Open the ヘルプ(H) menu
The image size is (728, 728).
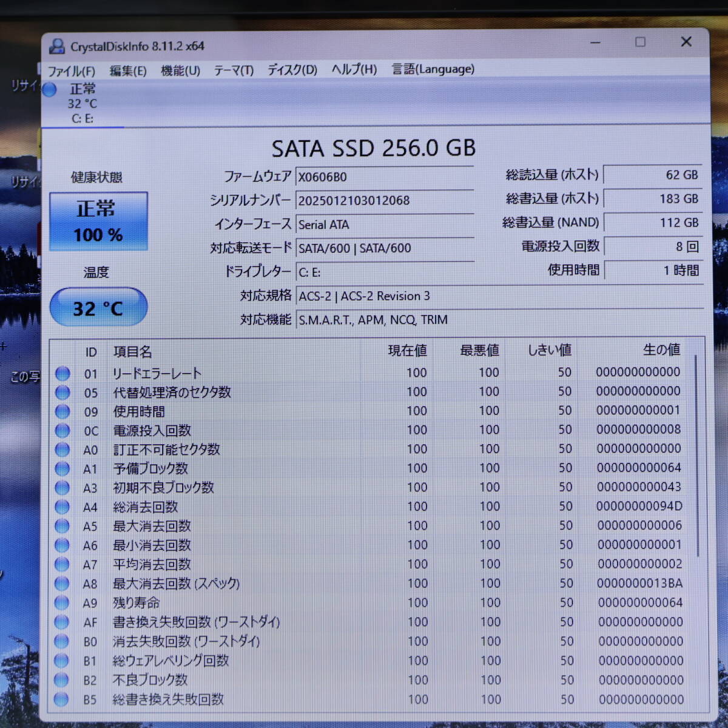[x=354, y=69]
